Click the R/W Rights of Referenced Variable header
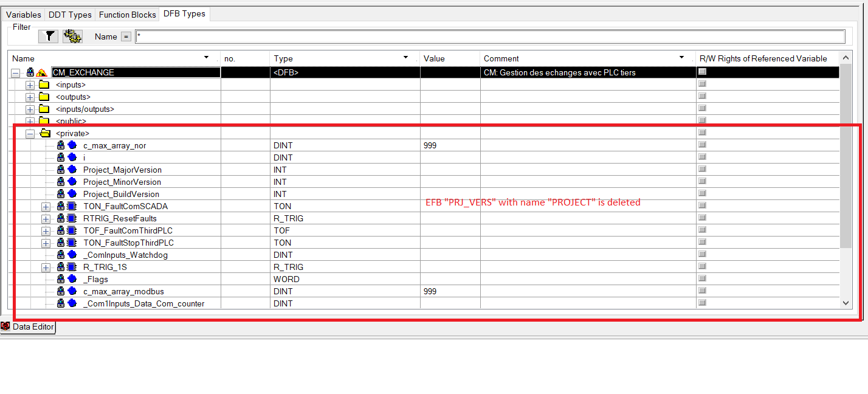Viewport: 868px width, 394px height. (768, 58)
